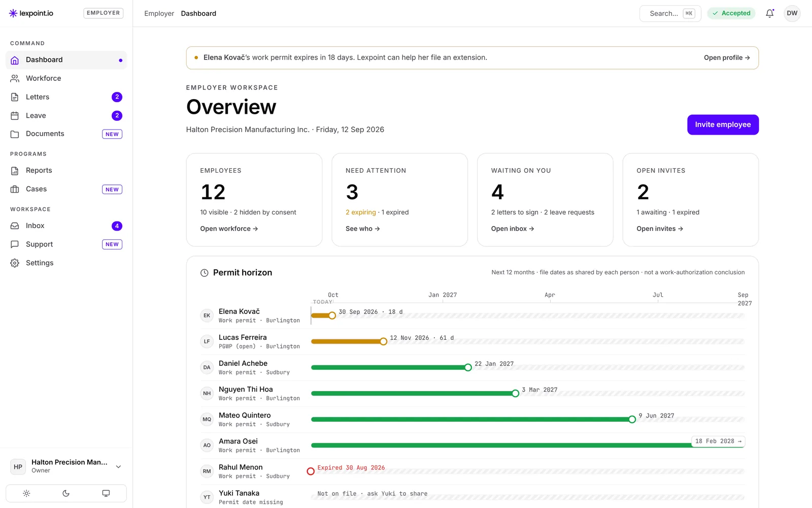Viewport: 812px width, 508px height.
Task: Click the Documents folder icon
Action: [x=15, y=134]
